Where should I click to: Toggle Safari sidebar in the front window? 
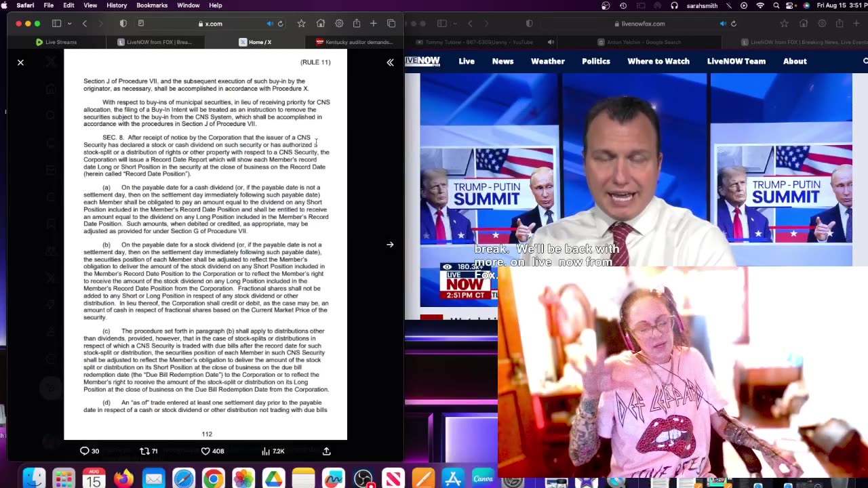tap(56, 24)
